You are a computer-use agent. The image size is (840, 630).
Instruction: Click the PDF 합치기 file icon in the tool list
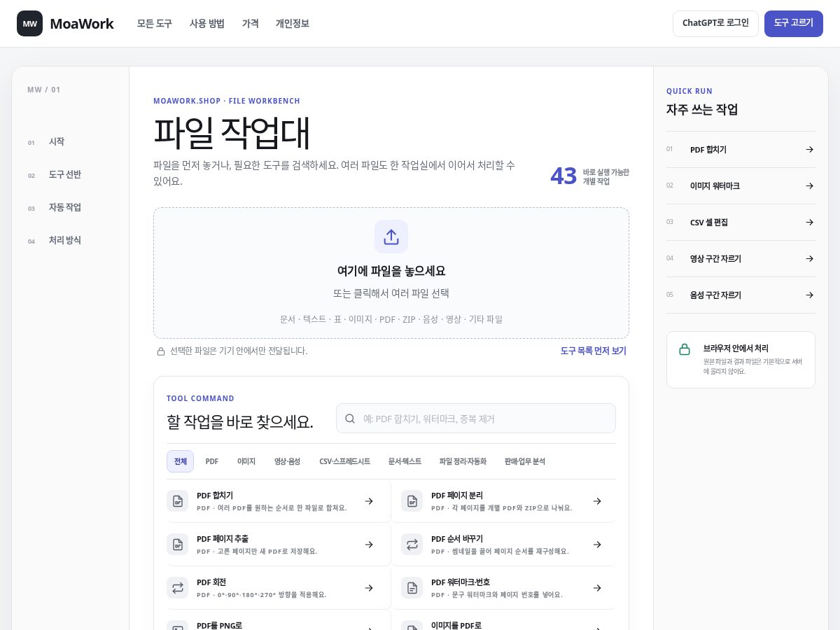click(x=178, y=501)
